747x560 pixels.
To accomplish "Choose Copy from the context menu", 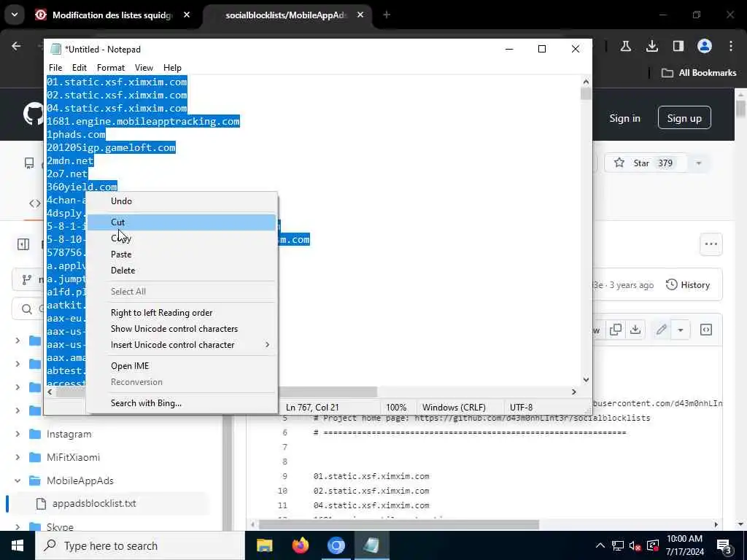I will (181, 238).
